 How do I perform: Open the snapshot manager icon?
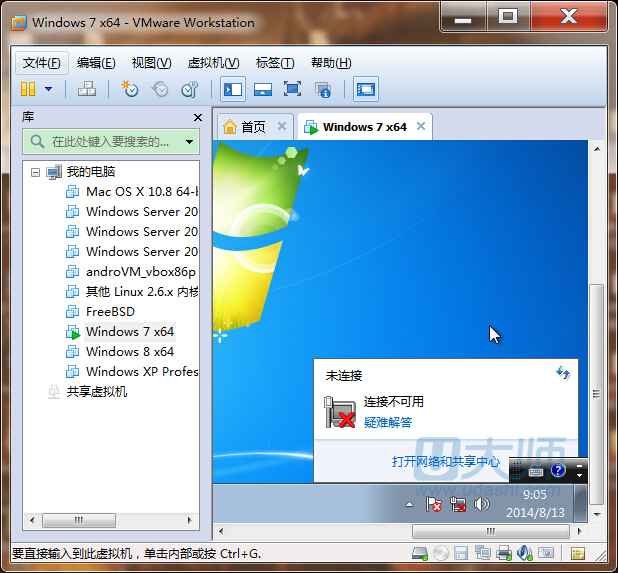(189, 89)
